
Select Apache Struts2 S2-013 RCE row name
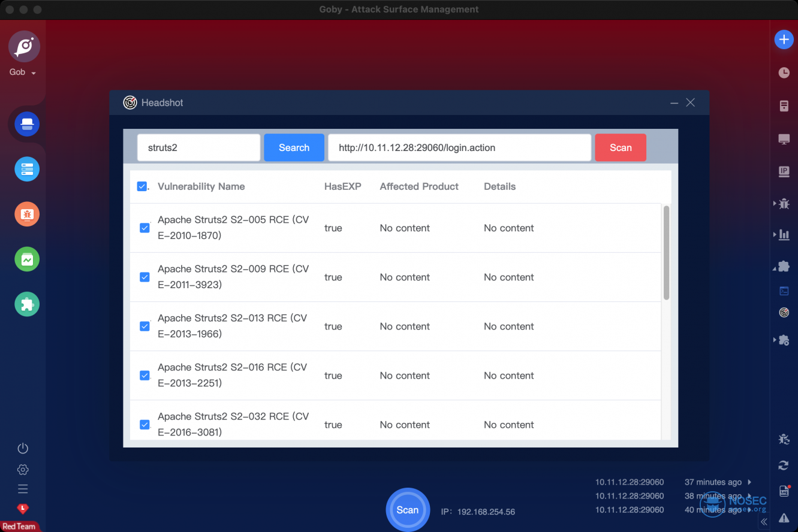(x=232, y=326)
